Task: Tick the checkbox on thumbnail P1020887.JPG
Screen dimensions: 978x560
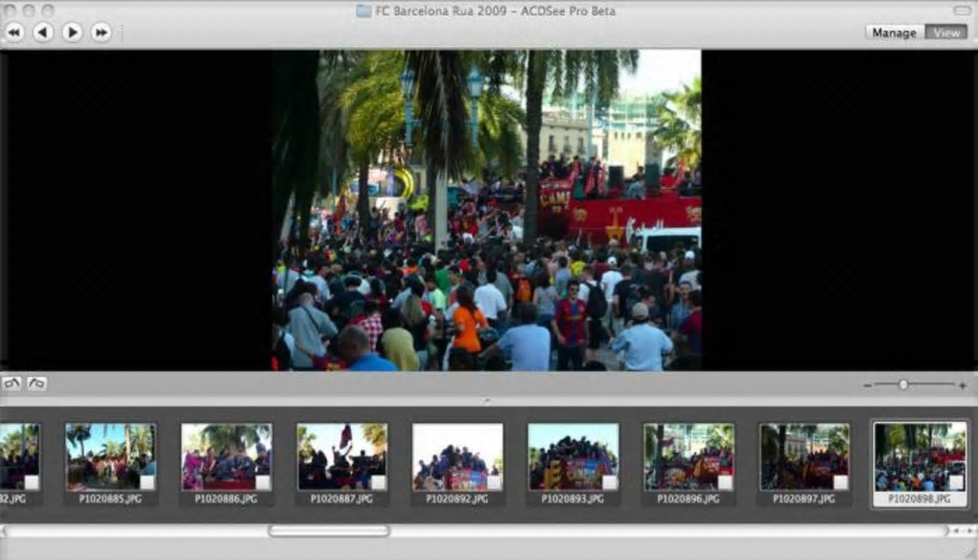Action: coord(378,482)
